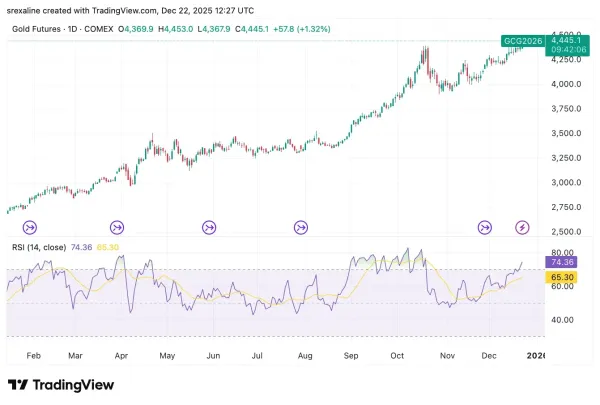Click the Sep label on time axis

click(350, 354)
